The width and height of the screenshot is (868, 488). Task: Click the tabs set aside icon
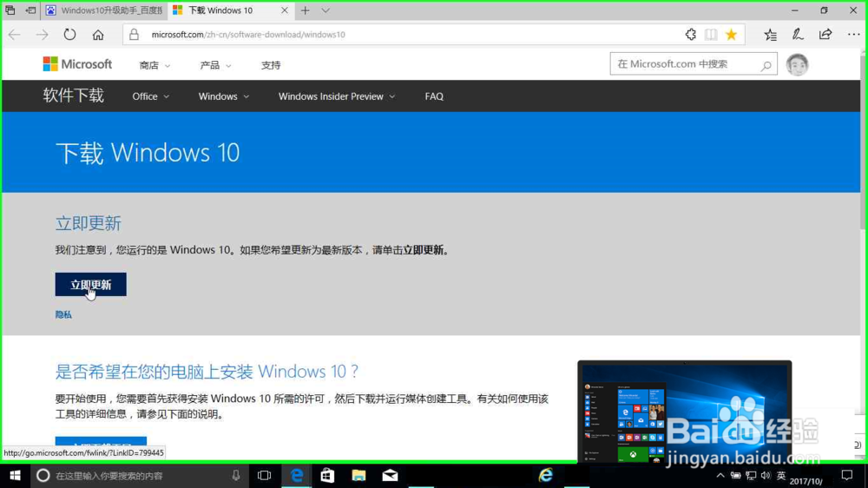pos(10,10)
